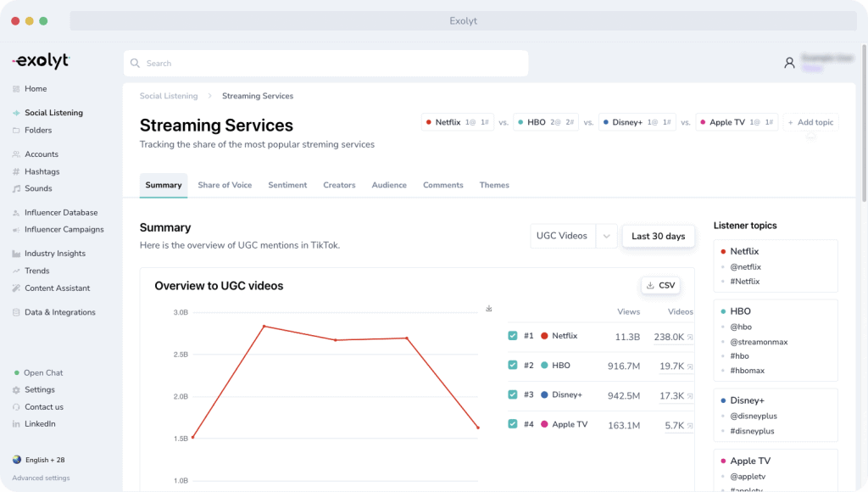The image size is (868, 492).
Task: Click the LinkedIn icon
Action: tap(16, 424)
